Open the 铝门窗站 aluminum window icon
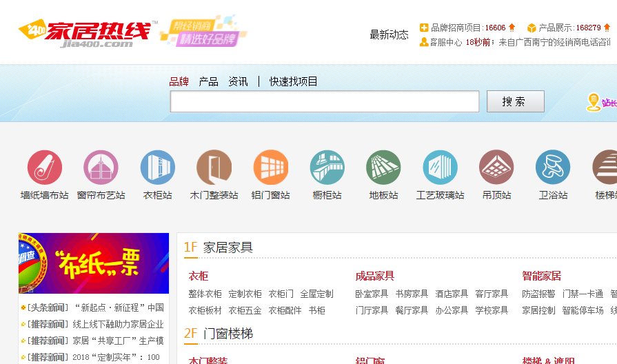 (271, 168)
